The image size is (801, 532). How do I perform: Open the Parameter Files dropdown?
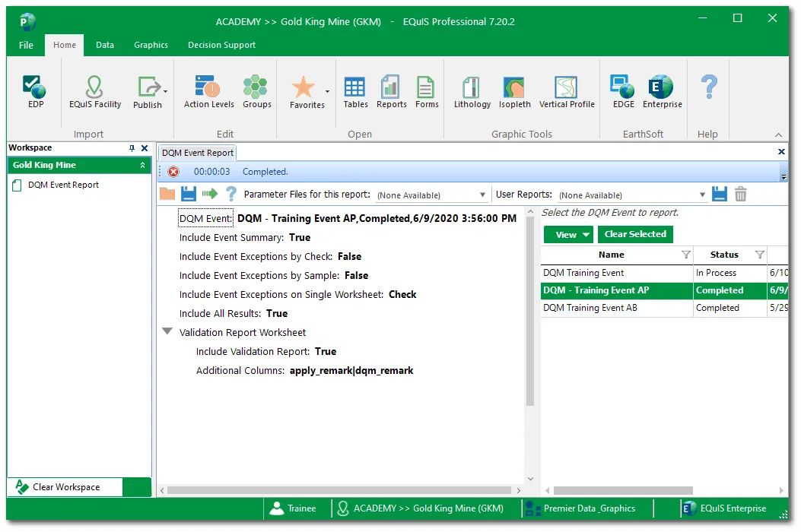pyautogui.click(x=482, y=195)
